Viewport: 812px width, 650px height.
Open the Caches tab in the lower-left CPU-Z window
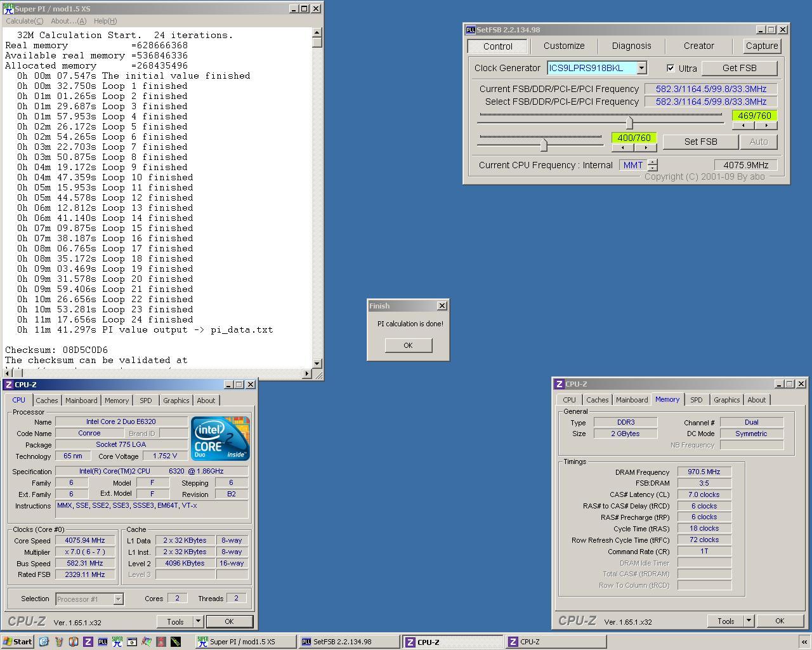coord(46,401)
